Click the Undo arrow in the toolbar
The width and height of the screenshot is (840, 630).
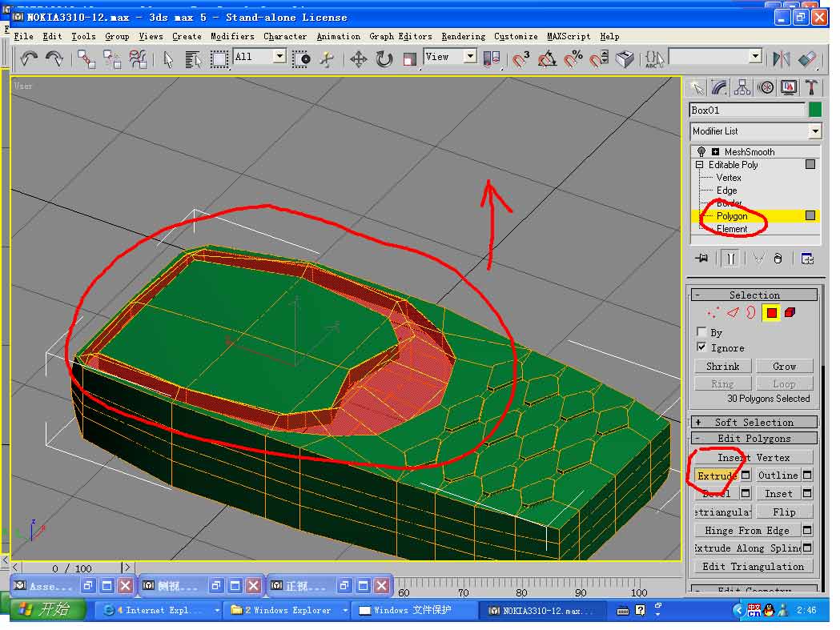30,58
